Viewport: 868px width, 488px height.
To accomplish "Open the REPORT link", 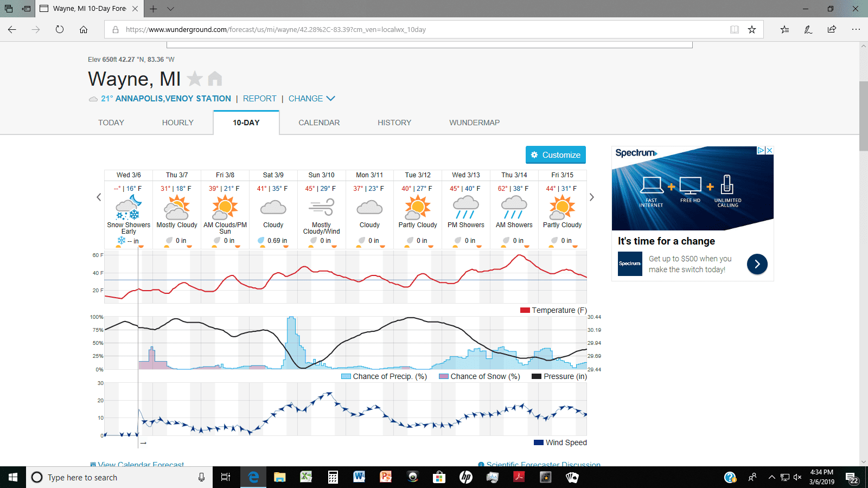I will pos(260,99).
